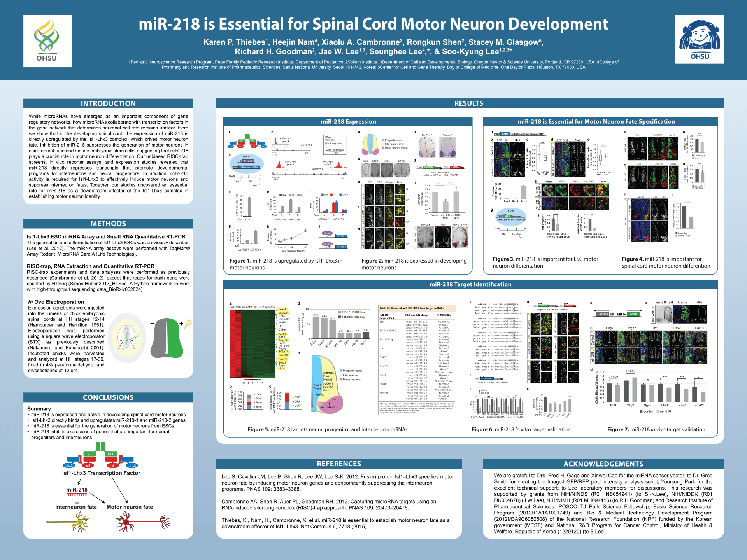
Task: Click Figure 2a neural tube schematic
Action: (370, 145)
